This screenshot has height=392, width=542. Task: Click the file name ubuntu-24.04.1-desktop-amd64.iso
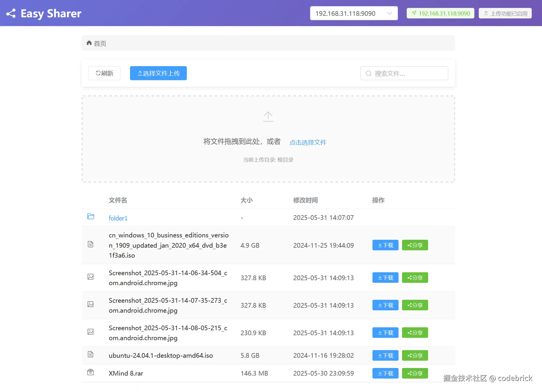click(161, 355)
